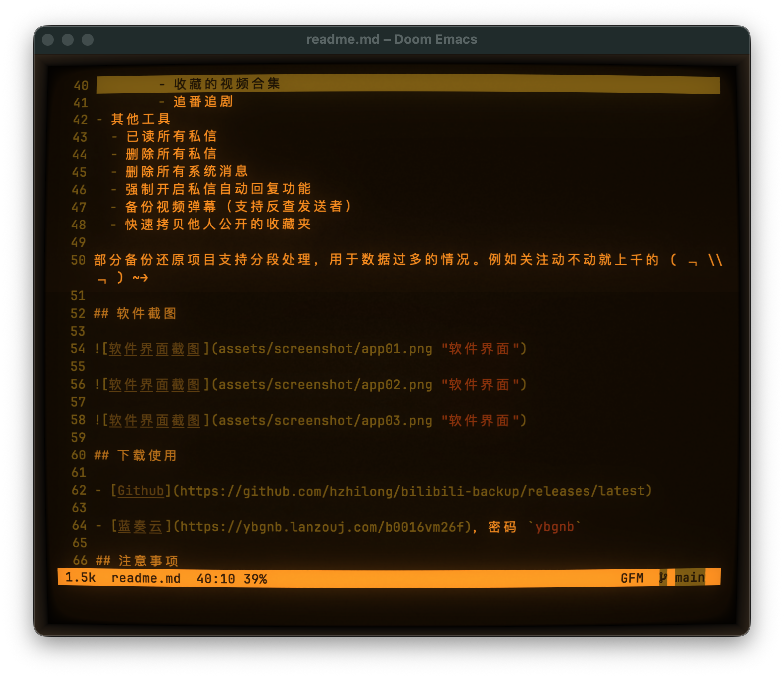Click the git branch icon in the modeline
Screen dimensions: 784x678
(663, 578)
